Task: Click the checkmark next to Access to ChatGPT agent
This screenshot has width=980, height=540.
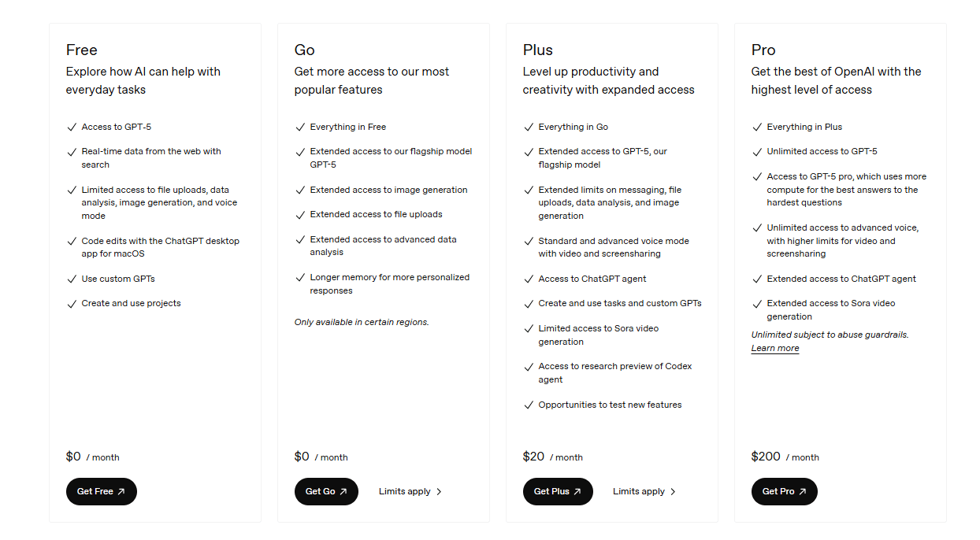Action: click(529, 278)
